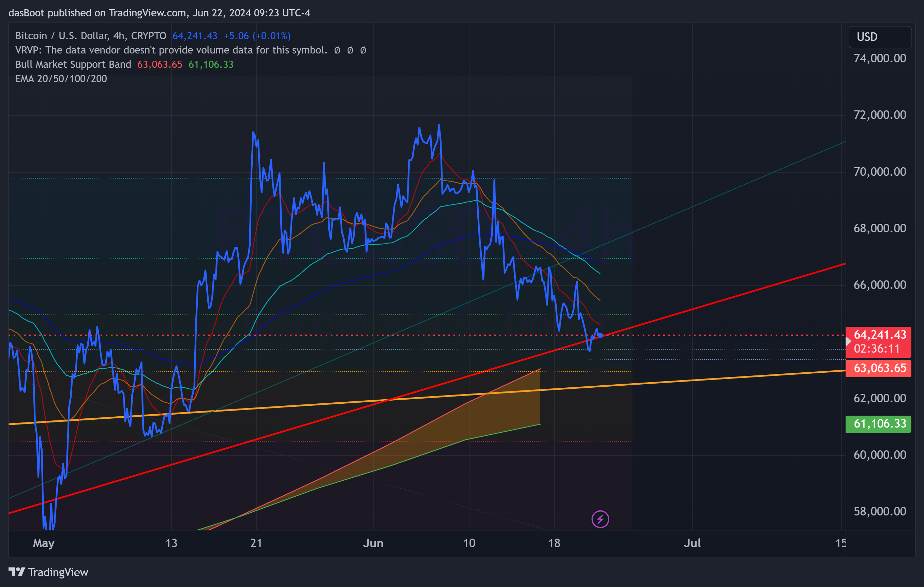Screen dimensions: 924x587
Task: Click the +5.06 (+0.01%) change value
Action: [x=257, y=36]
